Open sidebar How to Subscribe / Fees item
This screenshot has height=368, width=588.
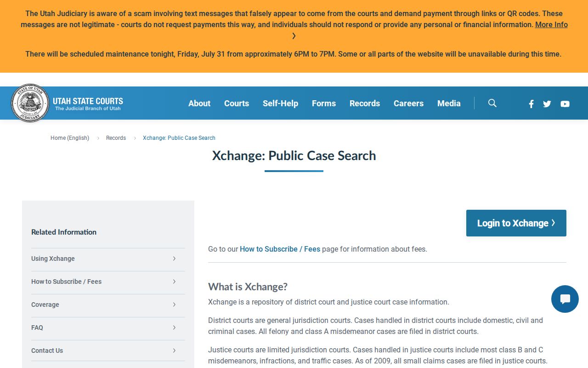pos(108,282)
